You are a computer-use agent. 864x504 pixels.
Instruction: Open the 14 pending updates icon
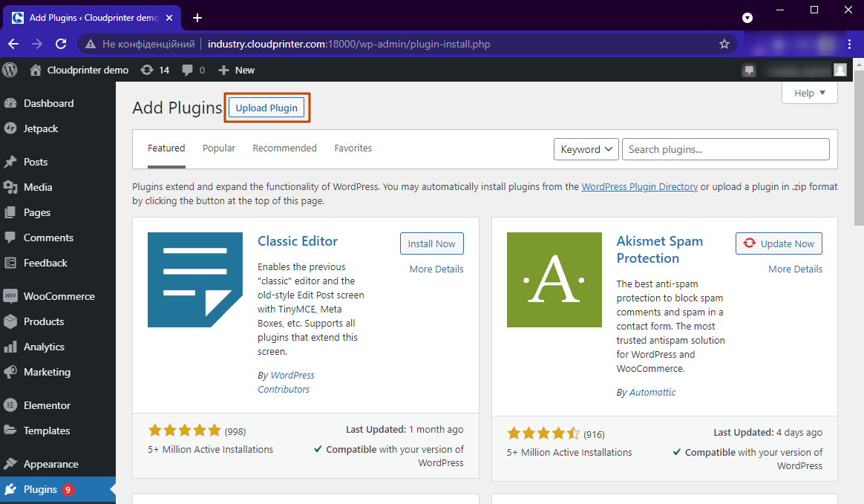[x=146, y=70]
